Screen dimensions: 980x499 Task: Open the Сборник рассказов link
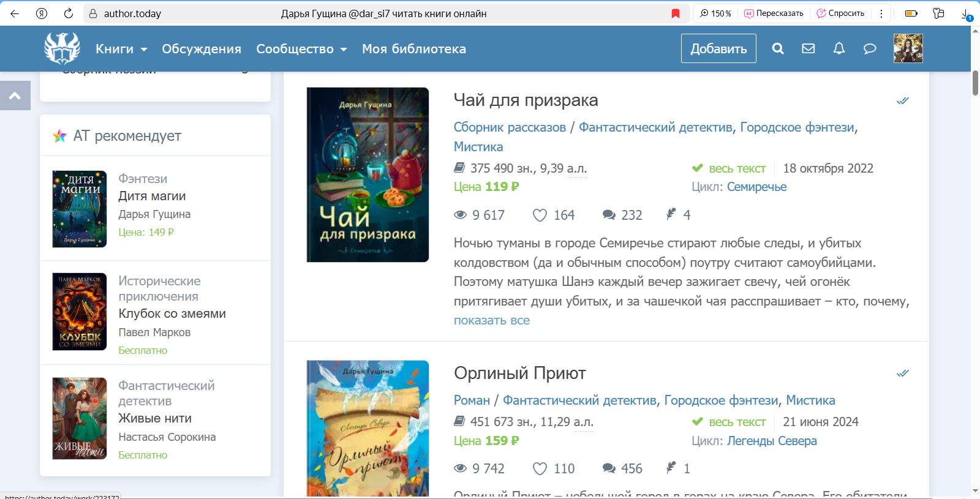pyautogui.click(x=510, y=127)
